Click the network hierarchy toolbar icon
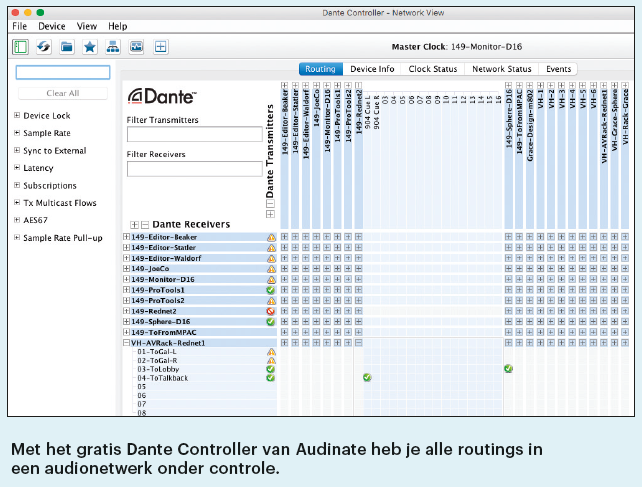Viewport: 642px width, 487px height. coord(113,46)
